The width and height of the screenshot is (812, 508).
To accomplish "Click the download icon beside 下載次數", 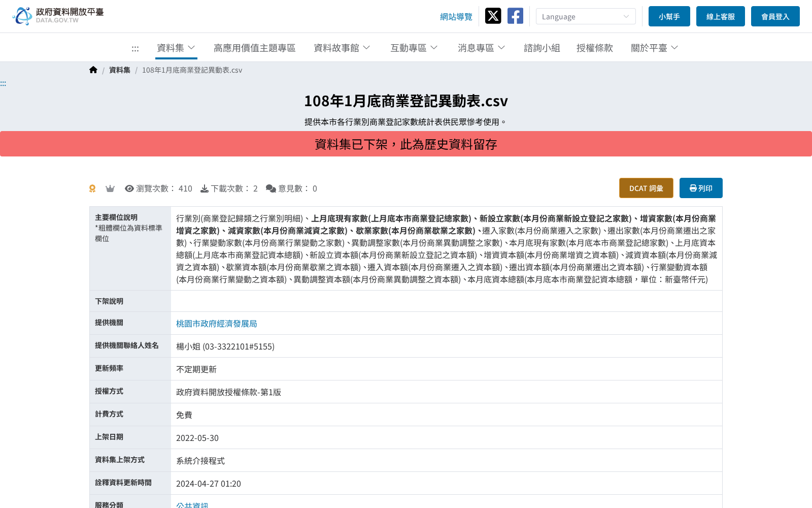I will [x=205, y=188].
